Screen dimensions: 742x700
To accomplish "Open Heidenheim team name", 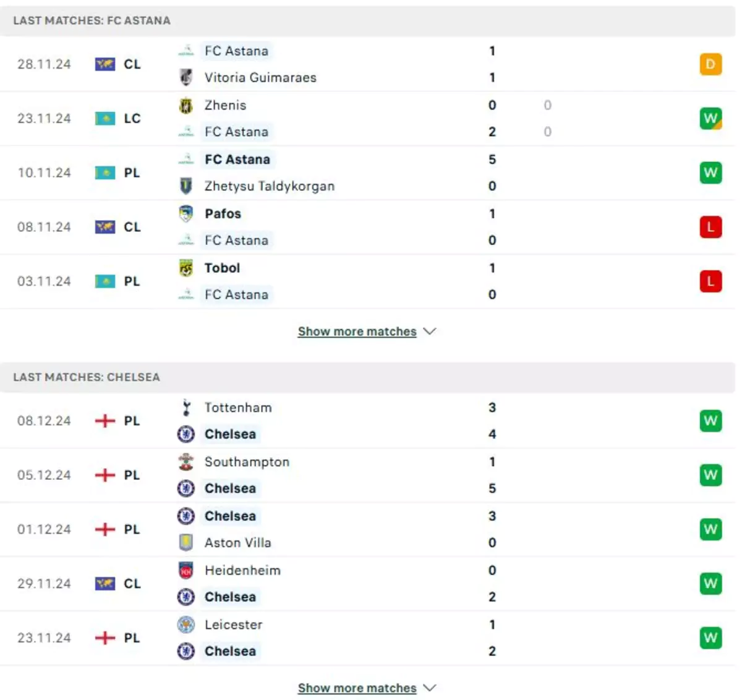I will 242,570.
